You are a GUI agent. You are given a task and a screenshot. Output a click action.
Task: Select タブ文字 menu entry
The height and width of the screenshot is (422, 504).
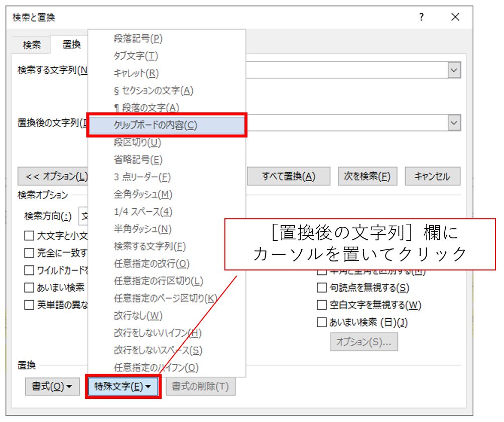pyautogui.click(x=136, y=56)
